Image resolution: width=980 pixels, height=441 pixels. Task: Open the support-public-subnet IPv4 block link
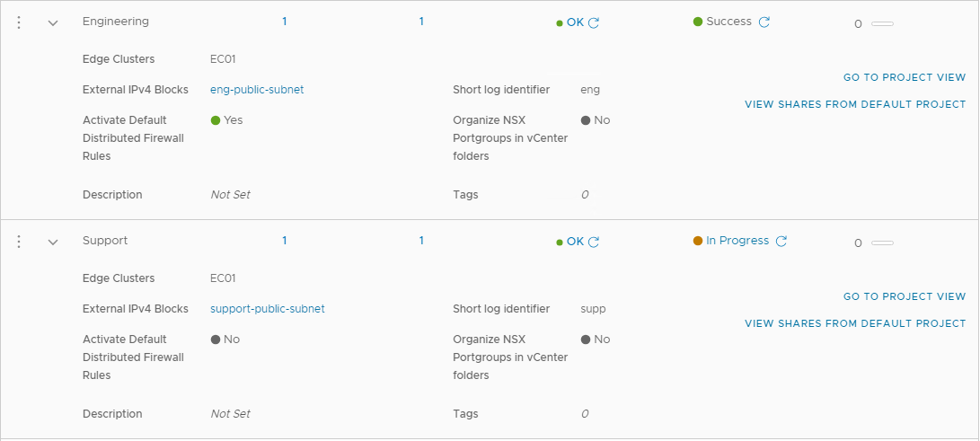coord(268,309)
